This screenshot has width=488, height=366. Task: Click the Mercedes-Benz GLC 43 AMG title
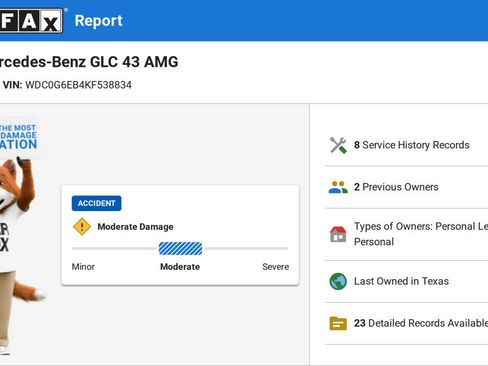pyautogui.click(x=89, y=62)
